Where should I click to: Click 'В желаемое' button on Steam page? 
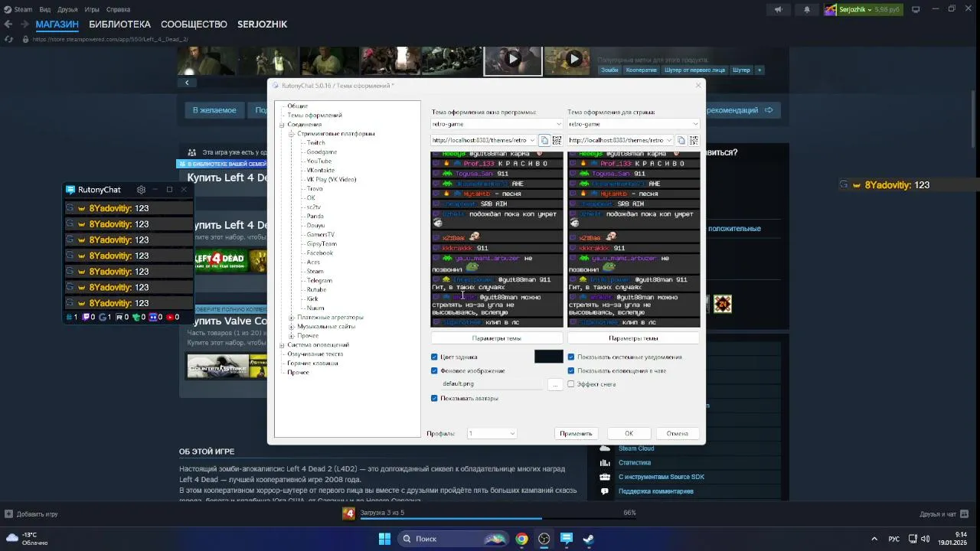(214, 110)
